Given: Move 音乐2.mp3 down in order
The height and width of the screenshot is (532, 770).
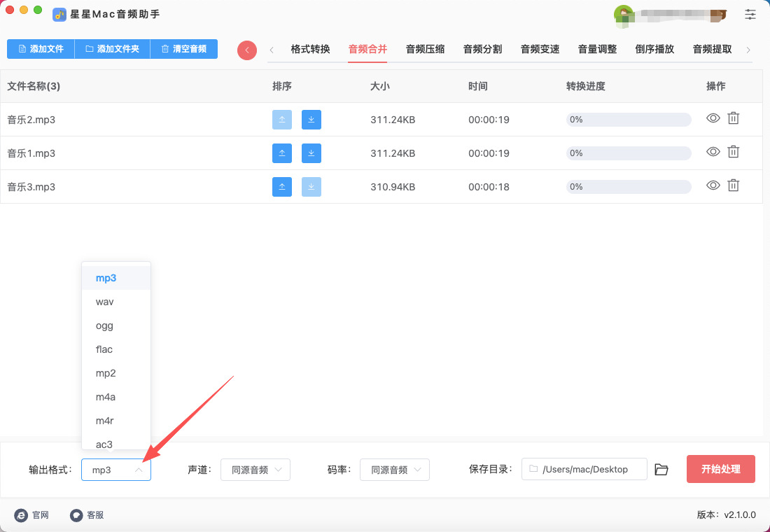Looking at the screenshot, I should click(311, 120).
